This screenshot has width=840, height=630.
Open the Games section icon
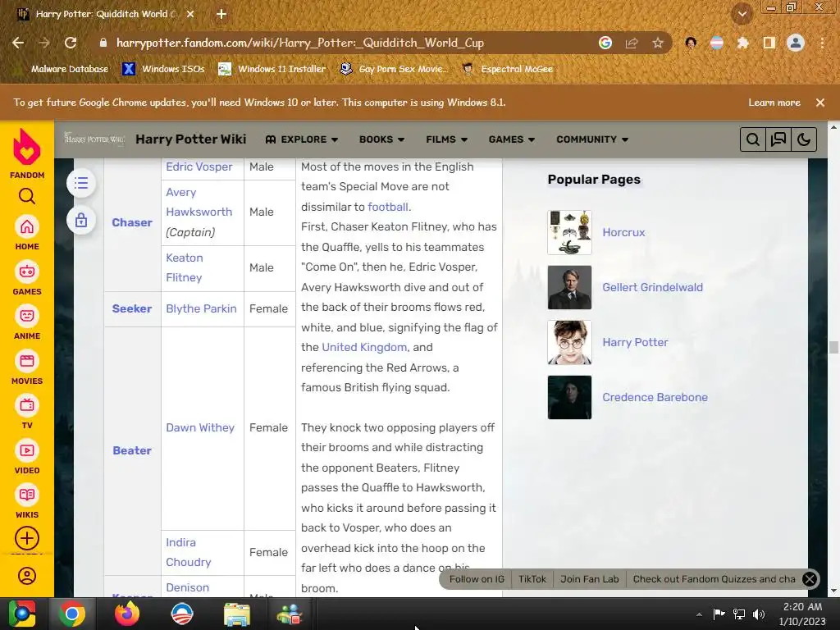[27, 272]
